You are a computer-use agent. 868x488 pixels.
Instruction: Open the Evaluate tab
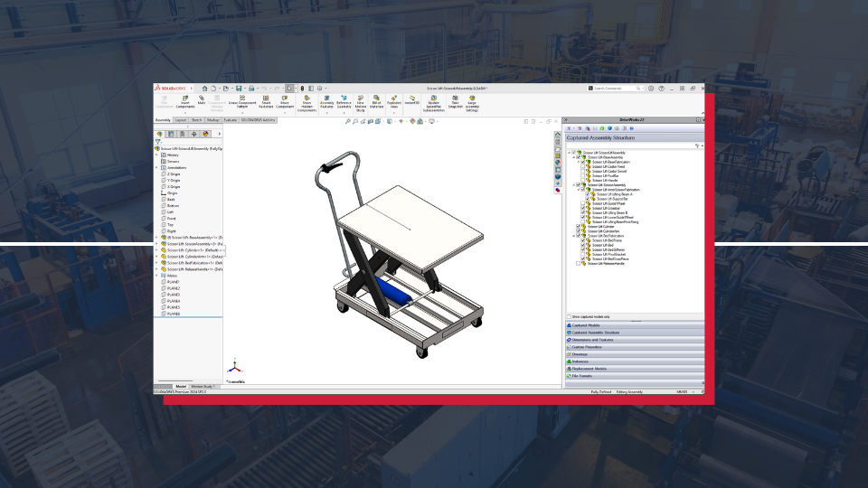click(x=231, y=119)
